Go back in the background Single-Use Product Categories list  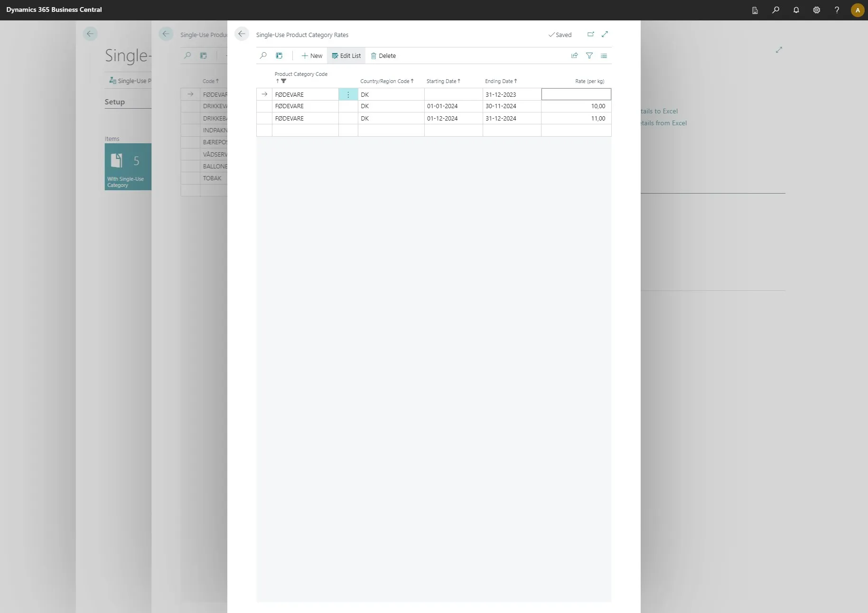click(x=166, y=34)
